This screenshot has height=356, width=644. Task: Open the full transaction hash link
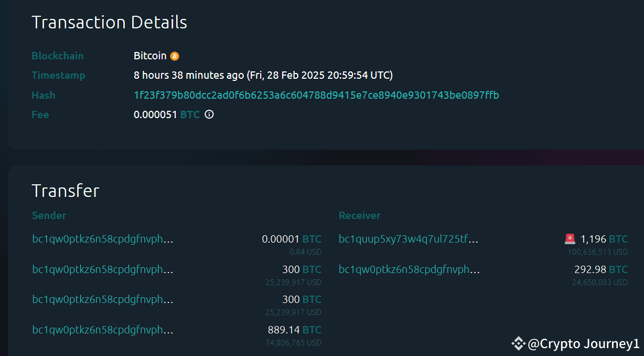click(316, 95)
